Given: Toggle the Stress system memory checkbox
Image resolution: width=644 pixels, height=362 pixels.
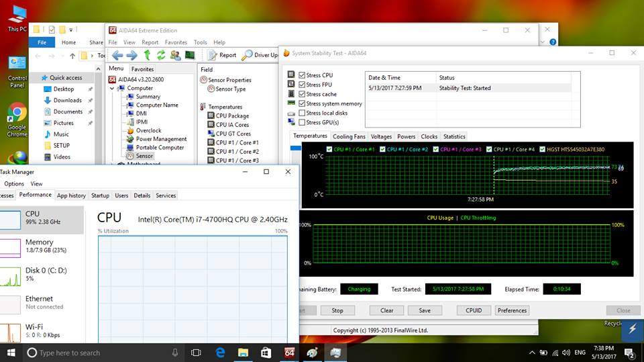Looking at the screenshot, I should click(x=302, y=103).
